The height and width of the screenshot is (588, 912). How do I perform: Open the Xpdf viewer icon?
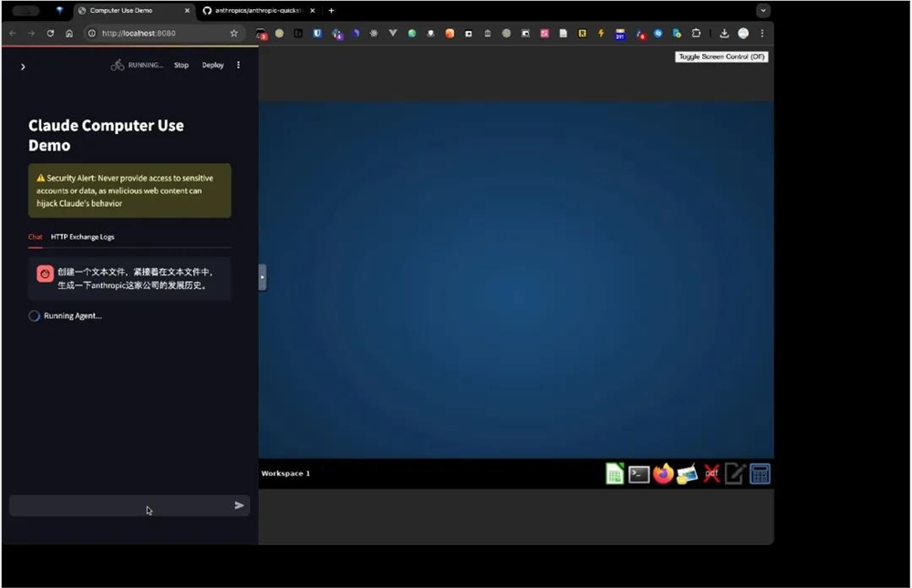[x=710, y=473]
